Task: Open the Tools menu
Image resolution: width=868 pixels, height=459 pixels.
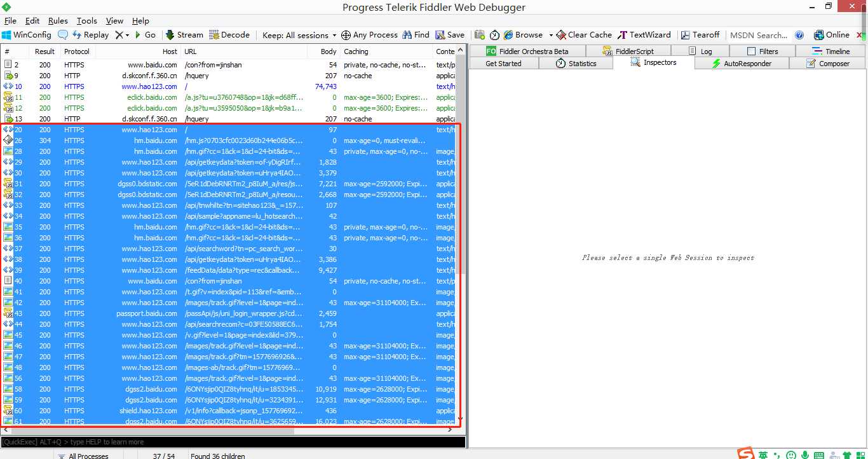Action: point(87,21)
